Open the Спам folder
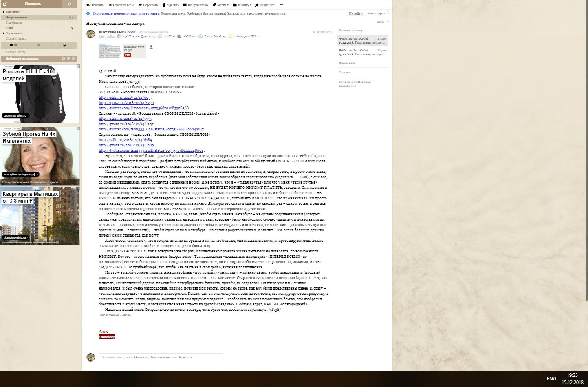 tap(9, 28)
